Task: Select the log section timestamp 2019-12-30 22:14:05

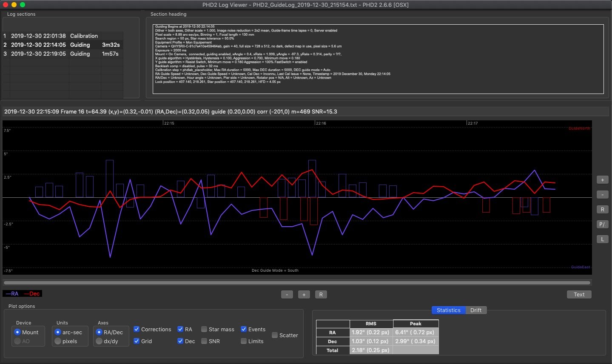Action: [38, 45]
